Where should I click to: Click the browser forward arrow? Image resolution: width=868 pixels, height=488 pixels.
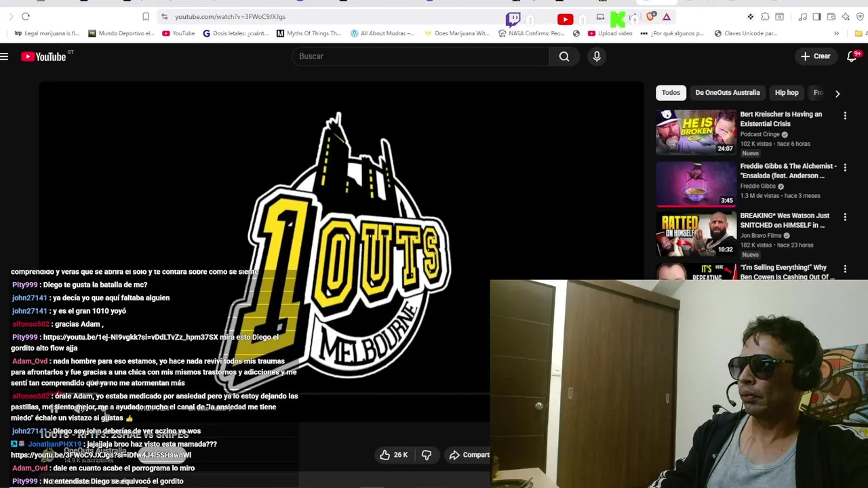coord(11,16)
